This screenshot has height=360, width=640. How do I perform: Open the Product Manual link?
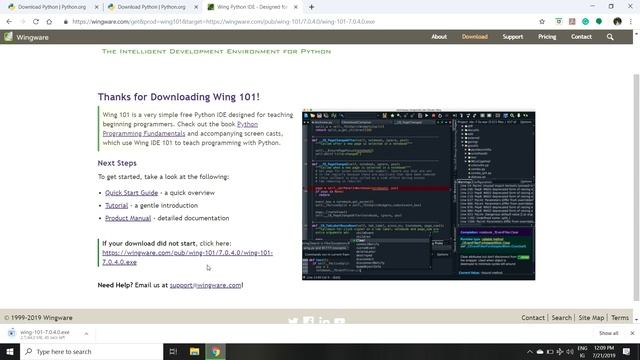point(128,218)
